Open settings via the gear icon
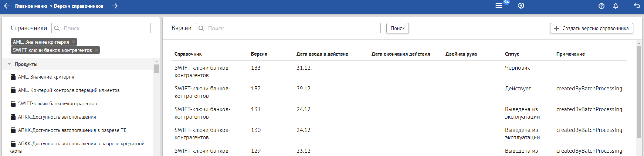The width and height of the screenshot is (644, 156). click(521, 6)
